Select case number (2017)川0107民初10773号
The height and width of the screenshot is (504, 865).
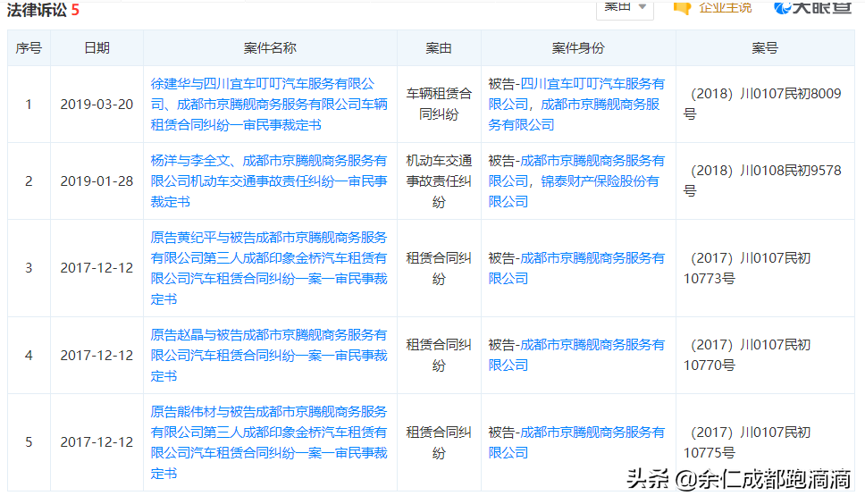pyautogui.click(x=748, y=269)
